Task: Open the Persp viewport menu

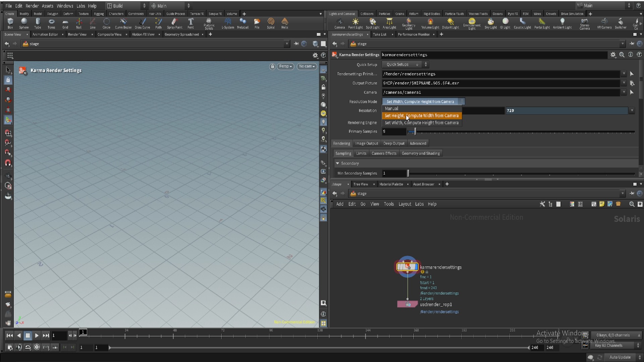Action: tap(285, 66)
